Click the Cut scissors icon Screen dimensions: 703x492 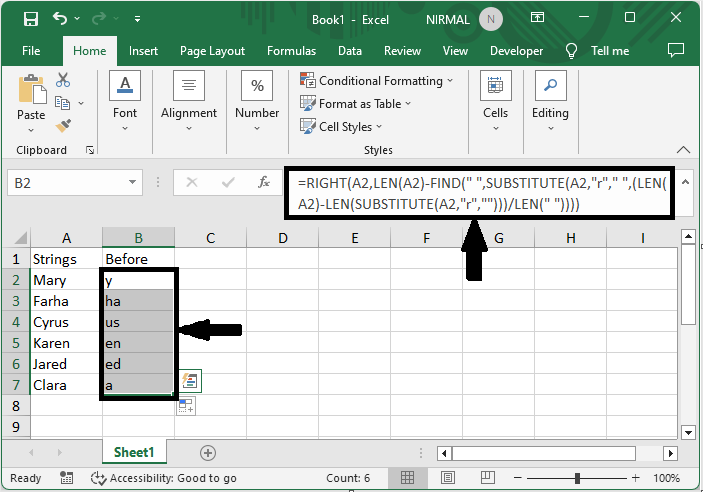[63, 80]
